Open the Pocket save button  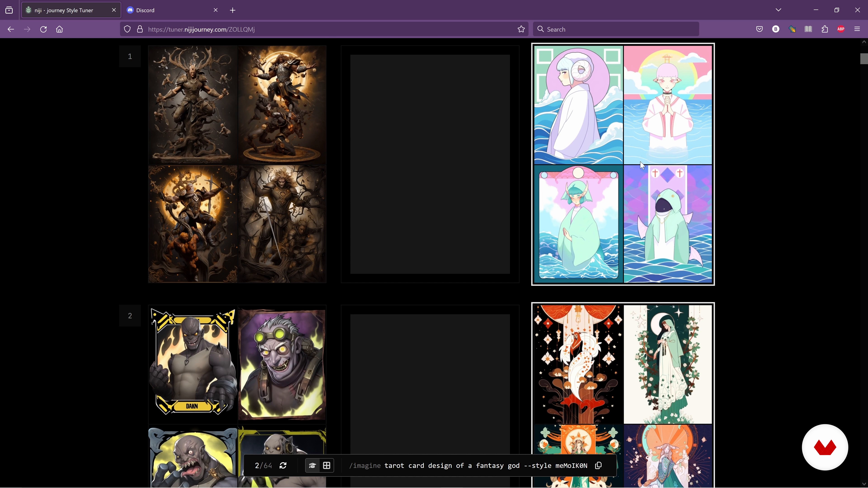759,29
